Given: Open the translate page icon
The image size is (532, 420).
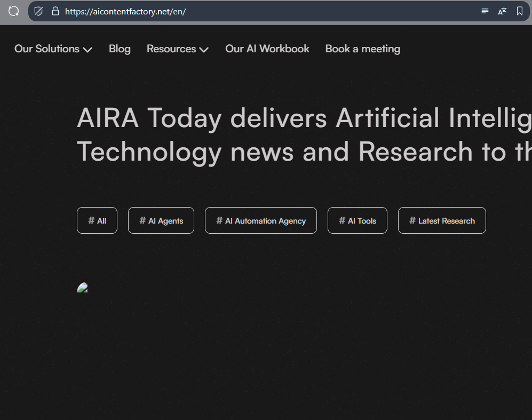Looking at the screenshot, I should (x=502, y=11).
